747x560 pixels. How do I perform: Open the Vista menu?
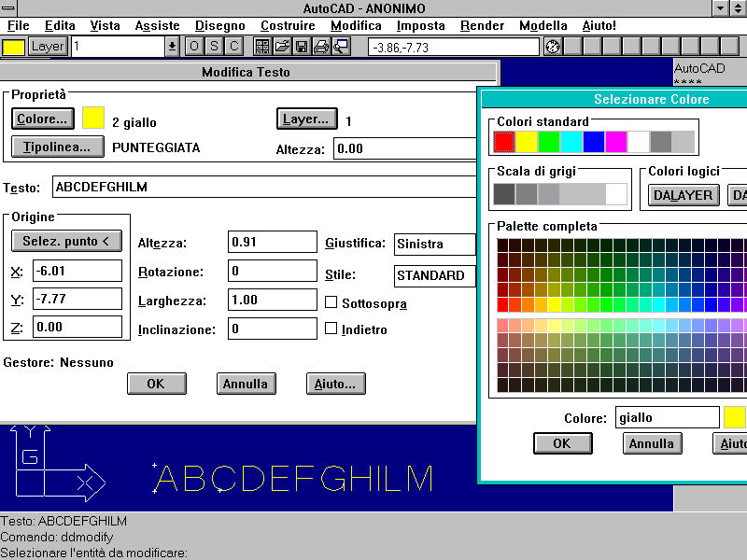105,26
